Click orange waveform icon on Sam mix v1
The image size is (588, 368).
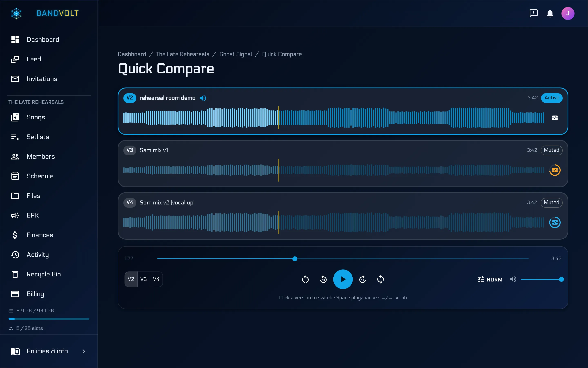point(555,170)
